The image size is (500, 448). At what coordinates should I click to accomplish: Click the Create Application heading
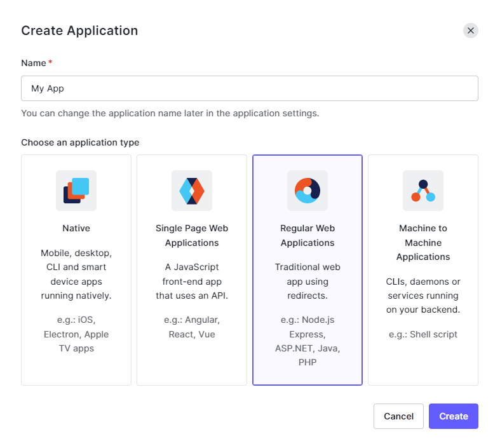79,31
